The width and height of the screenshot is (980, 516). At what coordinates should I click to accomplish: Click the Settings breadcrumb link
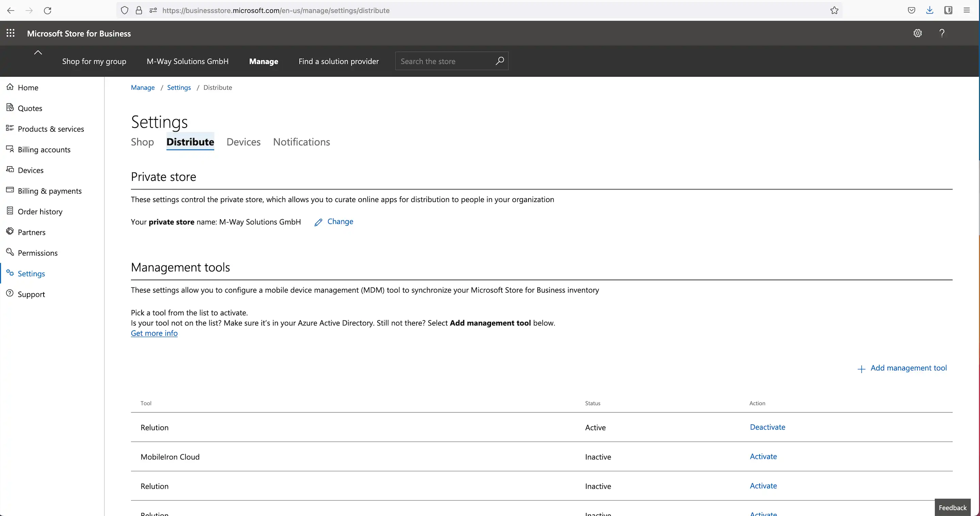(179, 87)
